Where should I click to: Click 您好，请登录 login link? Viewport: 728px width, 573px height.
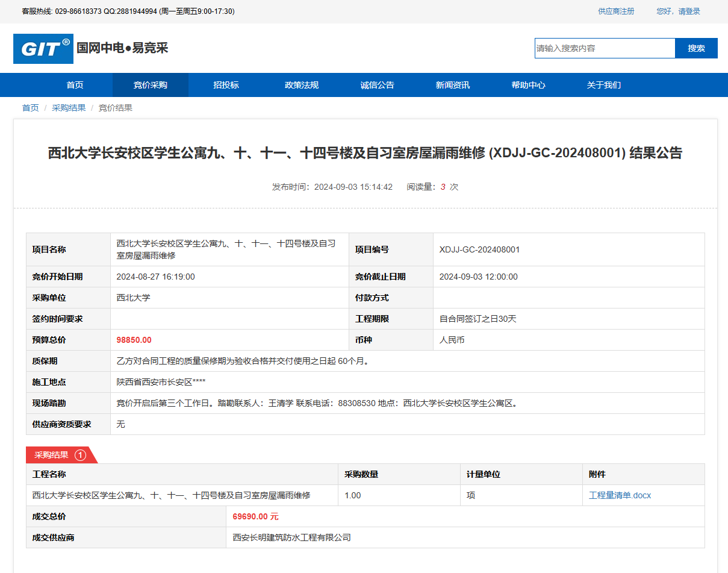pyautogui.click(x=678, y=11)
